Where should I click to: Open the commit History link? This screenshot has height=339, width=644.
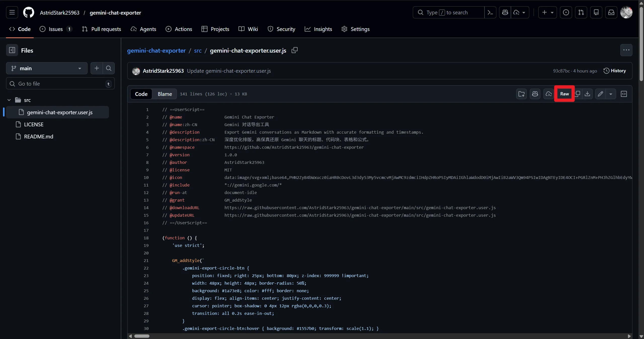(x=615, y=71)
